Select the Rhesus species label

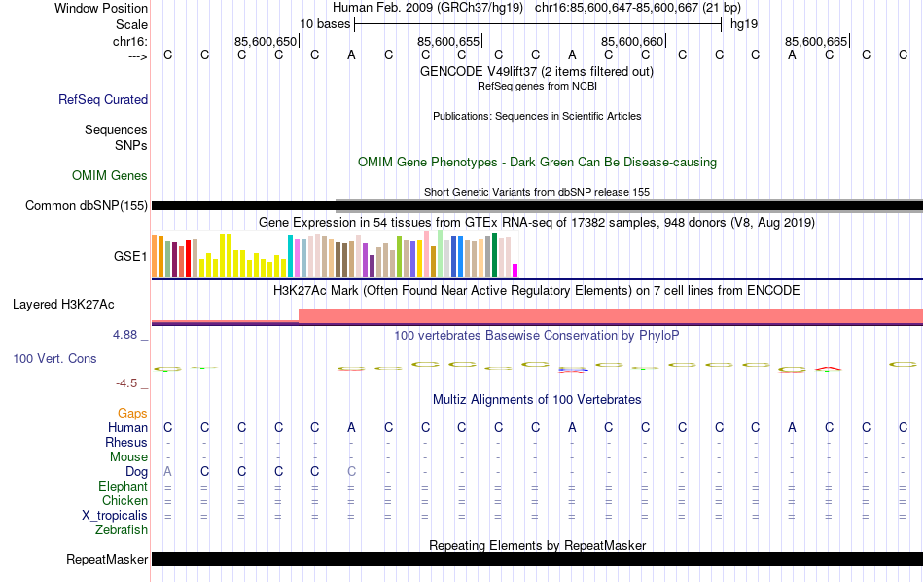pos(126,442)
